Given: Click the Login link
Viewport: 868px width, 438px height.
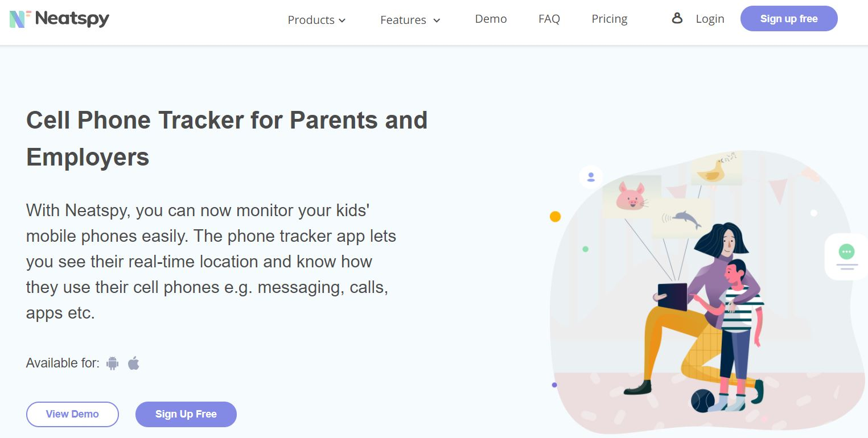Looking at the screenshot, I should [x=710, y=19].
